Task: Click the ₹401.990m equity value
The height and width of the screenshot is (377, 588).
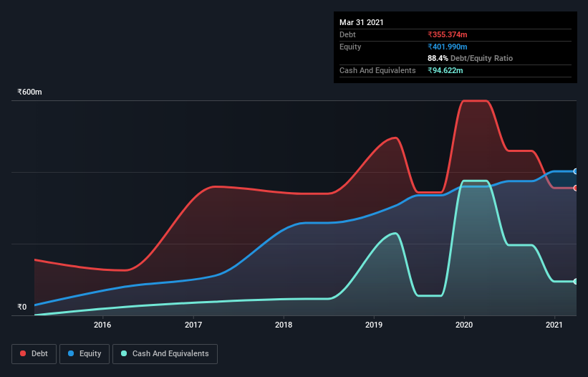Action: click(x=448, y=47)
